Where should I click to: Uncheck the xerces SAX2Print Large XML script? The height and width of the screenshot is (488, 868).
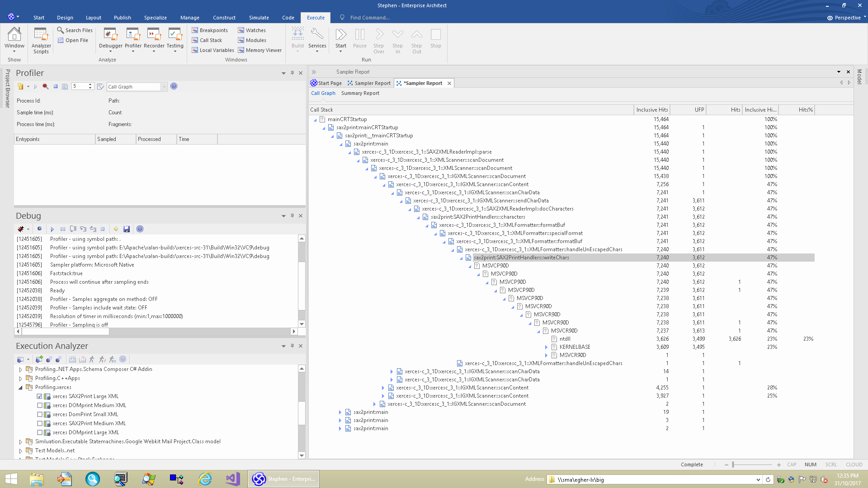(x=40, y=396)
